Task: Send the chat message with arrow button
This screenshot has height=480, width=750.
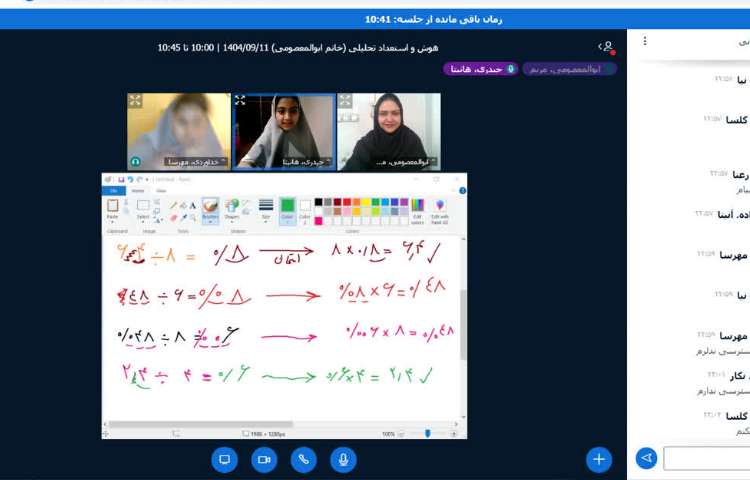Action: click(x=646, y=458)
